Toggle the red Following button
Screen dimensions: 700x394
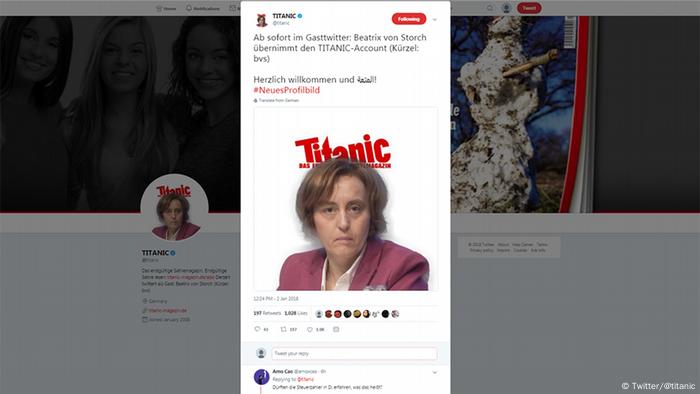pos(408,19)
